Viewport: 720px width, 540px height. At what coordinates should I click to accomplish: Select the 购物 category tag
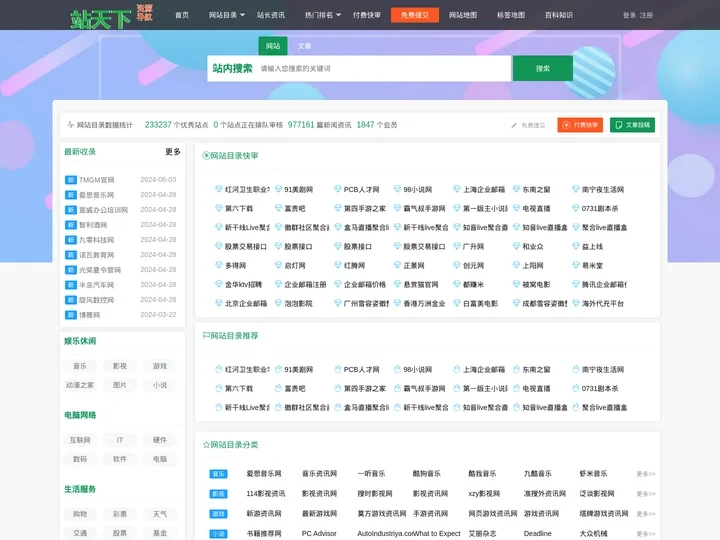(x=80, y=514)
